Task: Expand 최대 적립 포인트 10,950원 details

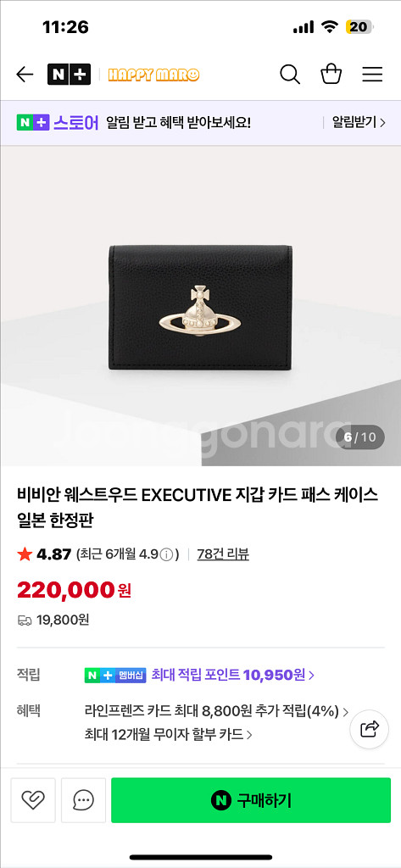Action: coord(233,675)
